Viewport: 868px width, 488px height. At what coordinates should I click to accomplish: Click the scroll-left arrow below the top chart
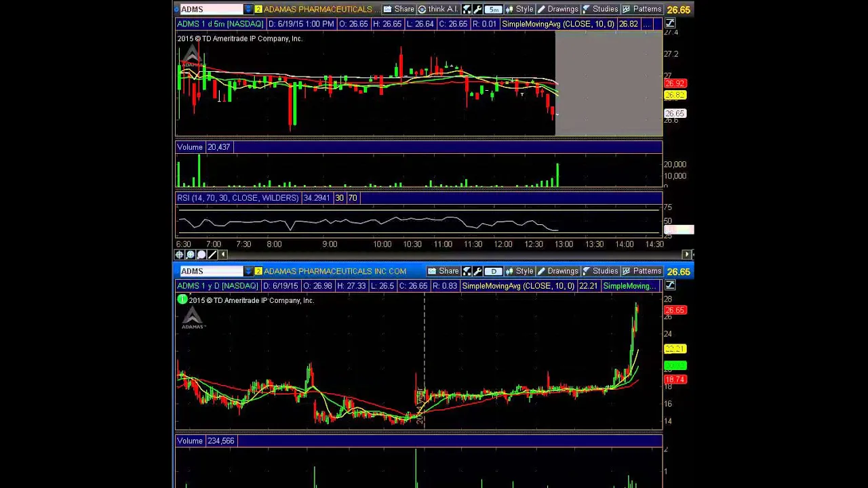click(x=223, y=255)
